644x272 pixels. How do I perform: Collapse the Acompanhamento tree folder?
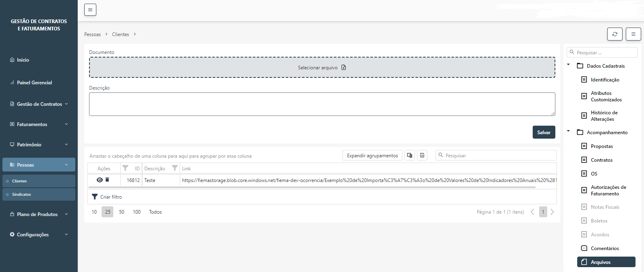pos(568,131)
